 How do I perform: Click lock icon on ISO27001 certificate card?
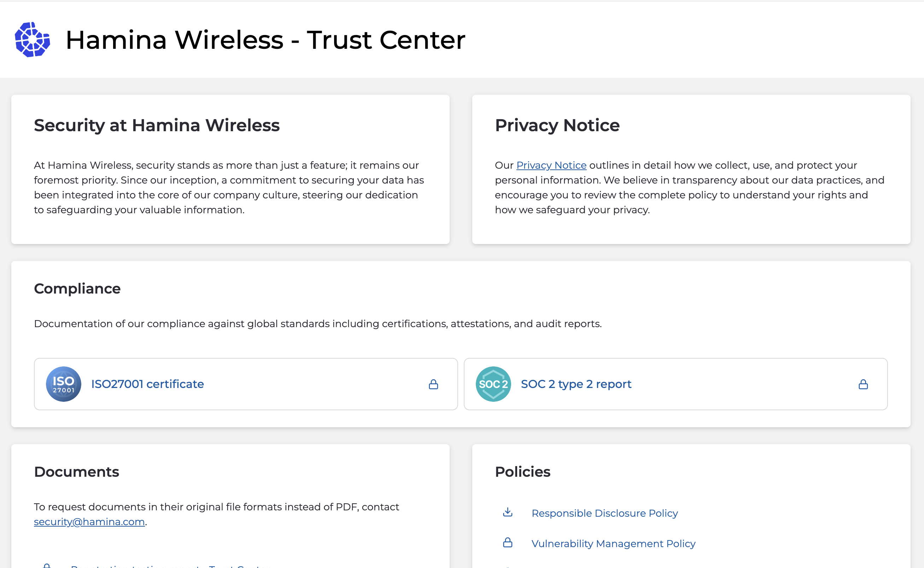click(433, 384)
